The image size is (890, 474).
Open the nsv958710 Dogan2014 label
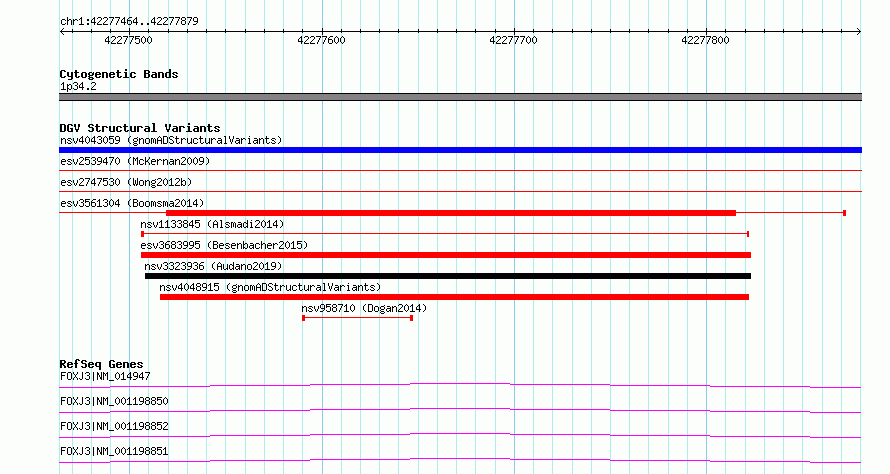click(364, 308)
